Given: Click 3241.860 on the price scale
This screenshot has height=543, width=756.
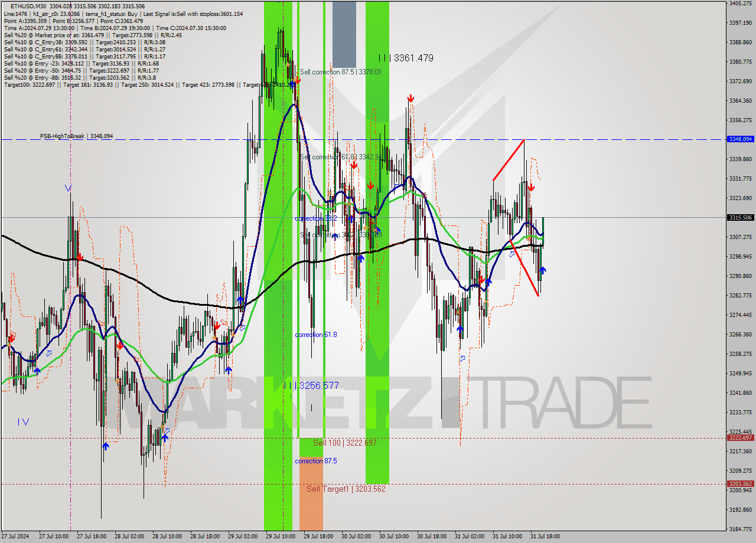Looking at the screenshot, I should 741,392.
